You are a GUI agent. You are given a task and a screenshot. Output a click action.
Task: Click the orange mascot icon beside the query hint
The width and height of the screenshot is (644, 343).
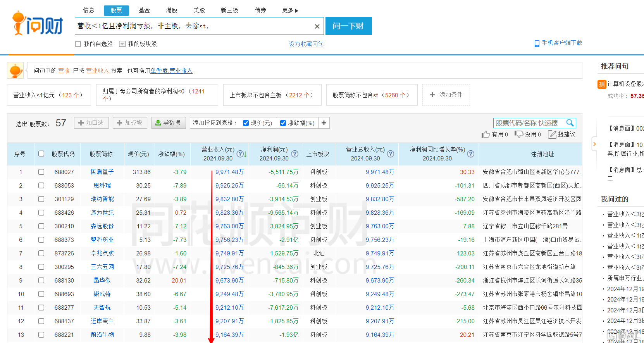[x=15, y=71]
